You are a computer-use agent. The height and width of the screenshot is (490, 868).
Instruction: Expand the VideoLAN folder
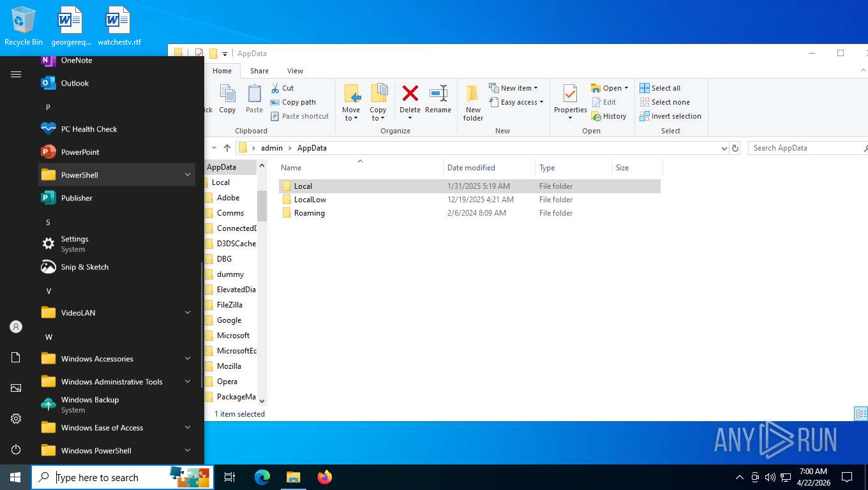117,313
